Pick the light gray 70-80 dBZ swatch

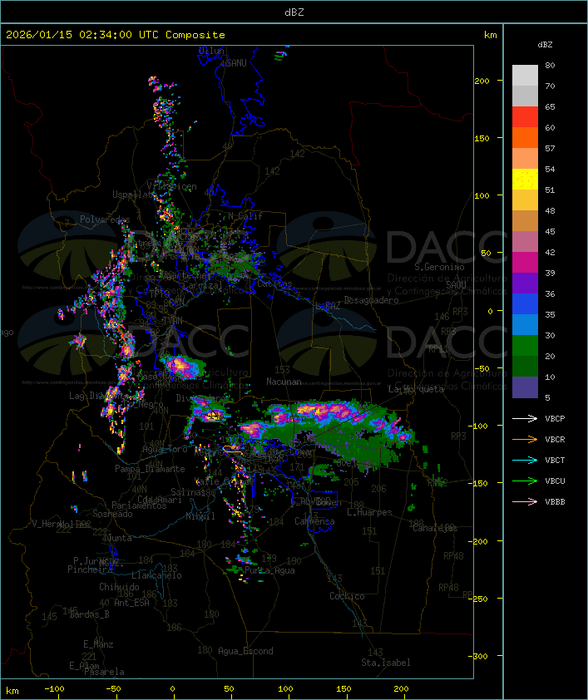525,76
